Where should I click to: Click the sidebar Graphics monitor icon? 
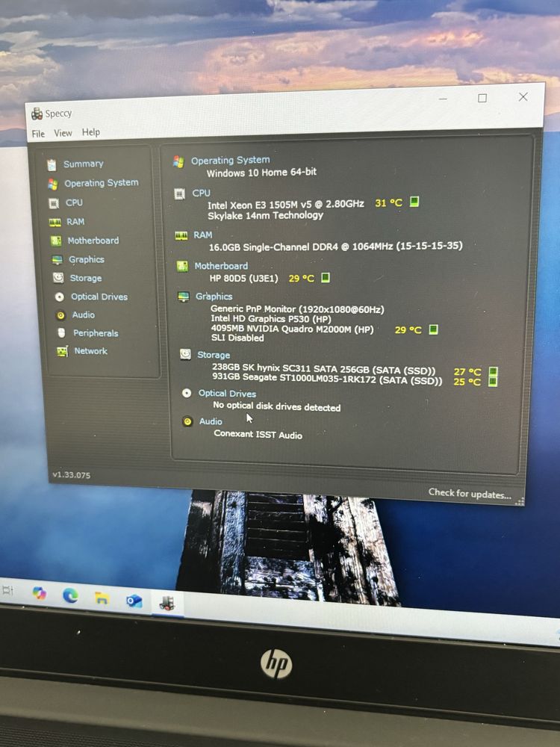pyautogui.click(x=57, y=260)
